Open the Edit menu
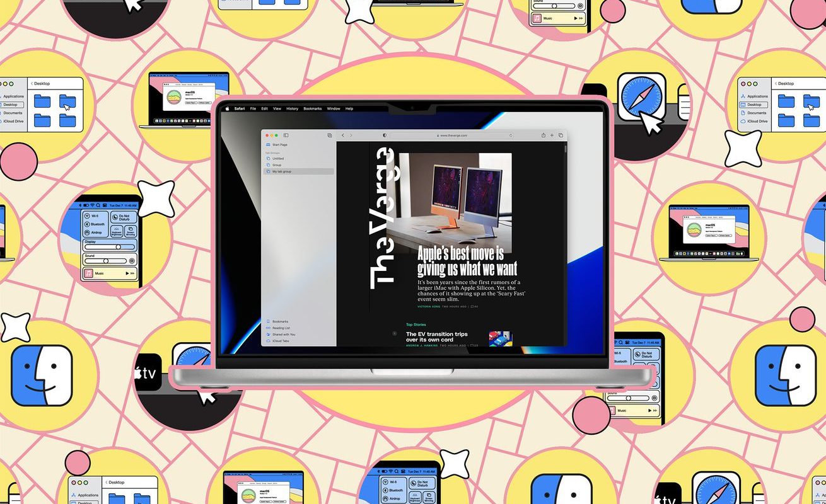Image resolution: width=826 pixels, height=504 pixels. point(265,108)
